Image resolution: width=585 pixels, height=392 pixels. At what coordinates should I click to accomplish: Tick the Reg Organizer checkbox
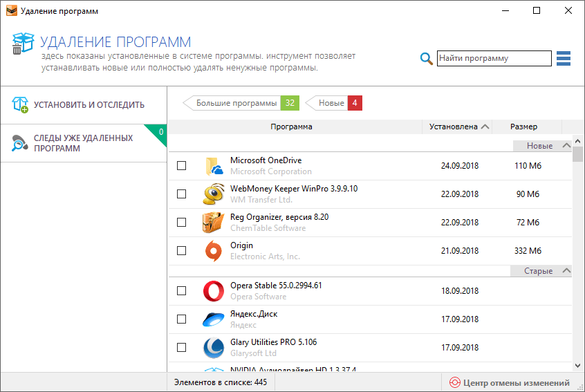182,223
